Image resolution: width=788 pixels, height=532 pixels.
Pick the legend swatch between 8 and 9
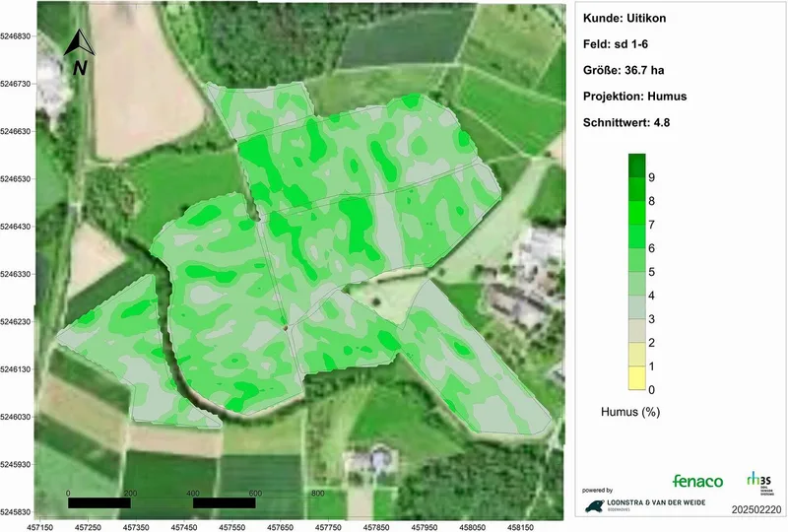[636, 189]
